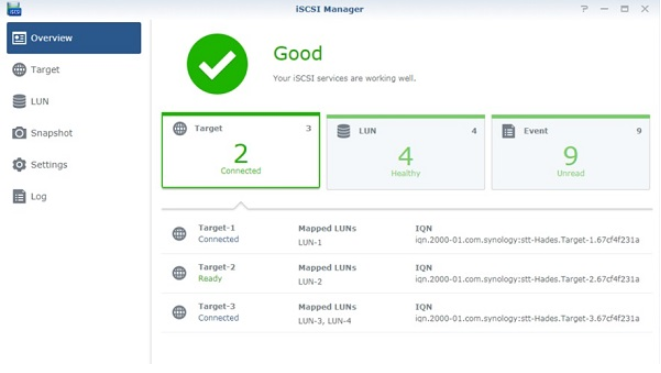Viewport: 661px width, 373px height.
Task: Click the LUN-3, LUN-4 mapped LUNs text
Action: [325, 321]
